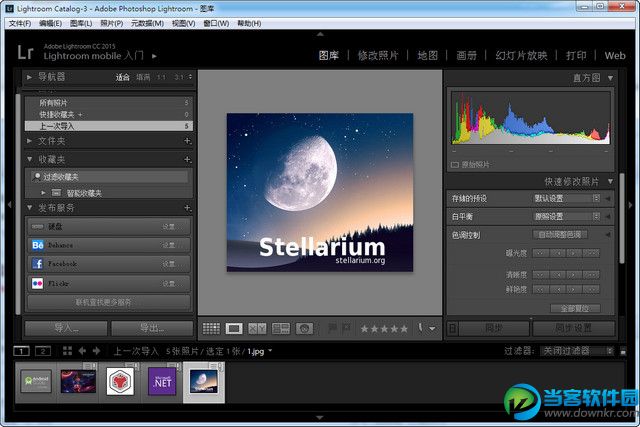Set rating to one star
640x427 pixels.
click(x=364, y=328)
